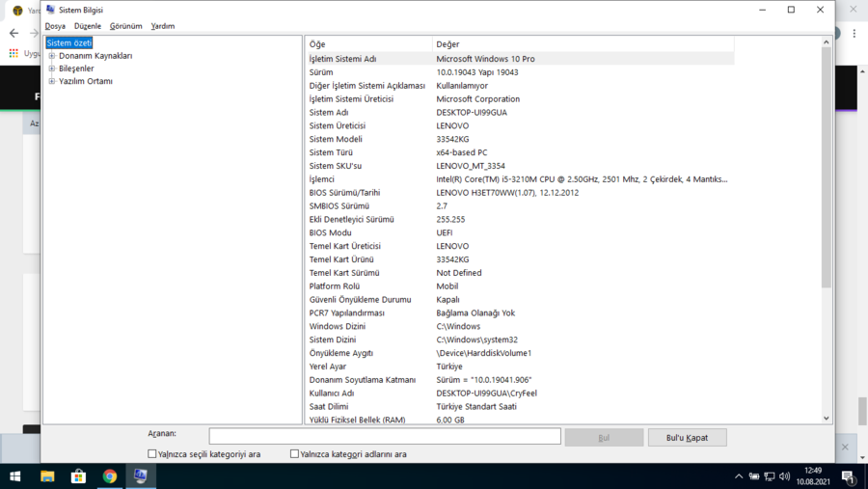Select Güvenli Önyükleme Durumu row

[521, 300]
